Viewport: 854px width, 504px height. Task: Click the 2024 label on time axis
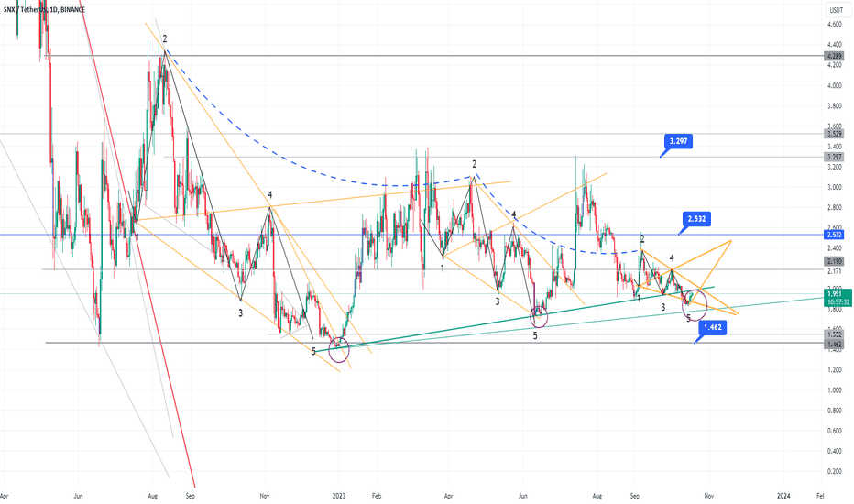[x=783, y=496]
